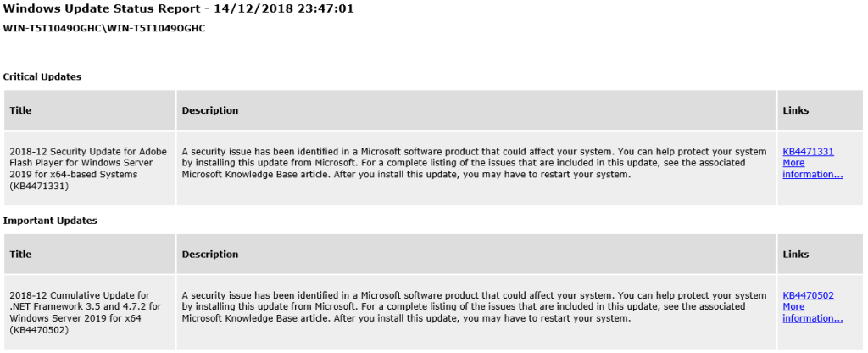The image size is (868, 353).
Task: Open More information for .NET Framework update
Action: (813, 312)
